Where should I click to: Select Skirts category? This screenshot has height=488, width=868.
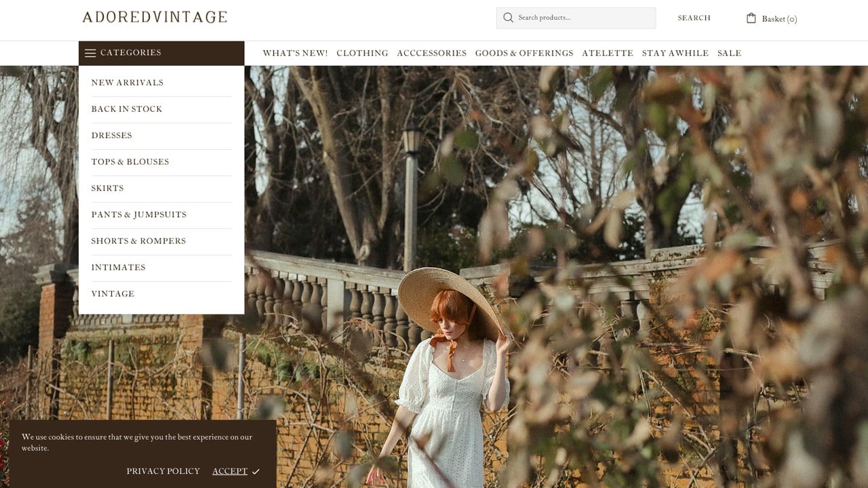tap(108, 188)
